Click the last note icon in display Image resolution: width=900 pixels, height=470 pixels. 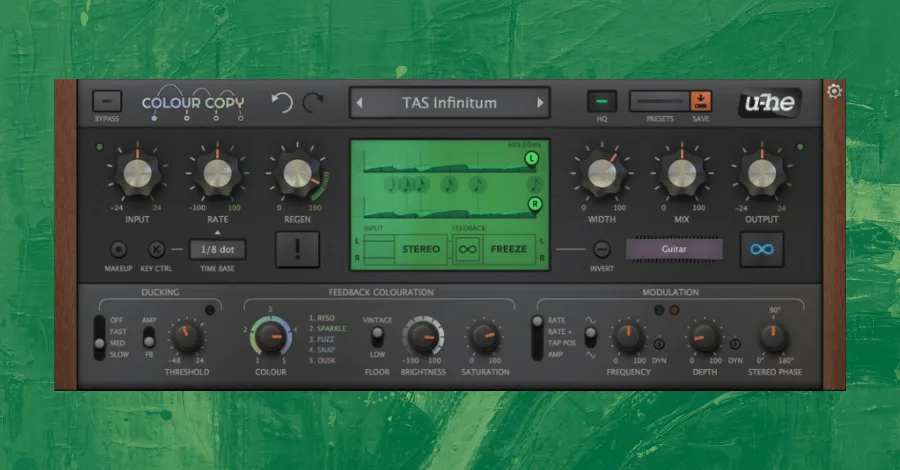pyautogui.click(x=535, y=185)
